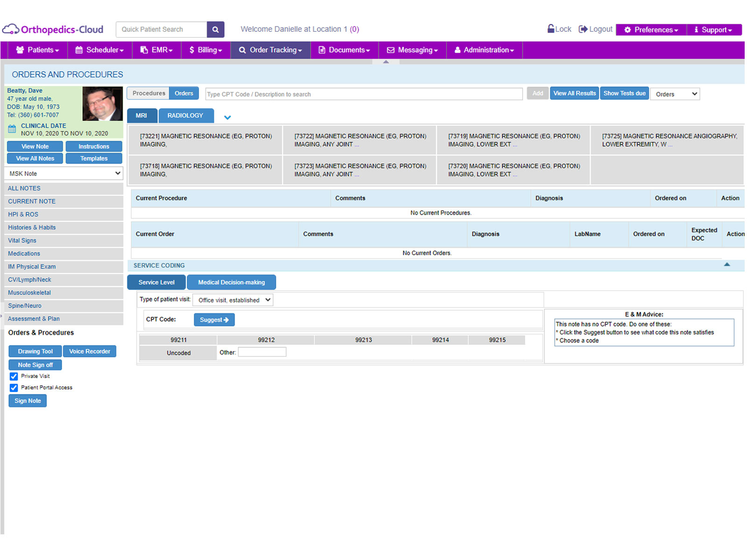The width and height of the screenshot is (747, 560).
Task: Click View All Results button
Action: [574, 93]
